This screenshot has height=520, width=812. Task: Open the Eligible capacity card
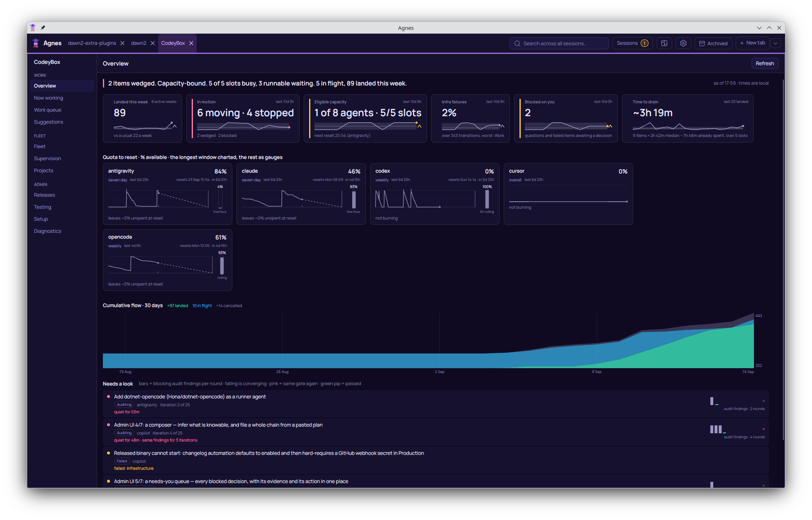[x=365, y=119]
